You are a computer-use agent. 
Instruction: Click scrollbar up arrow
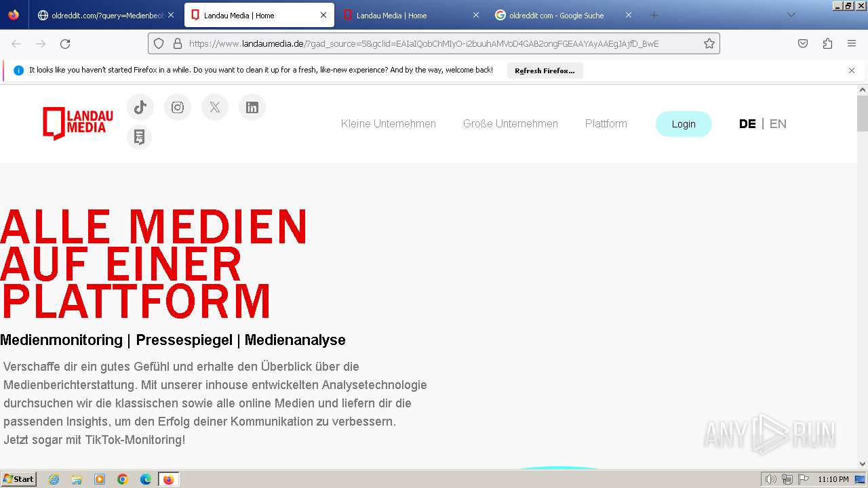coord(863,89)
